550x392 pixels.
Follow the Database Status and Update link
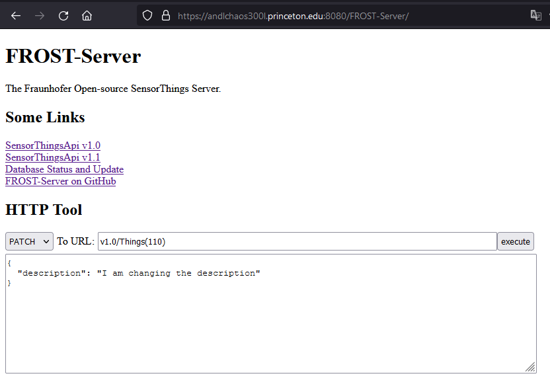click(64, 169)
